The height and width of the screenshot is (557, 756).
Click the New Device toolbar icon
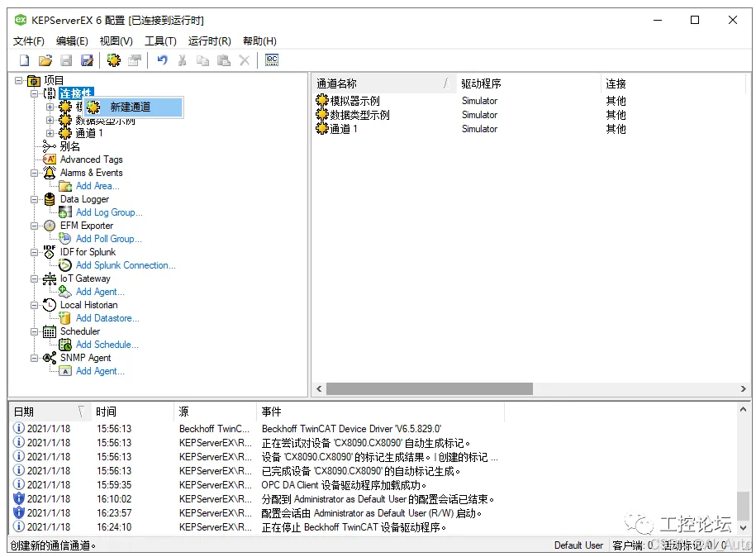click(135, 60)
